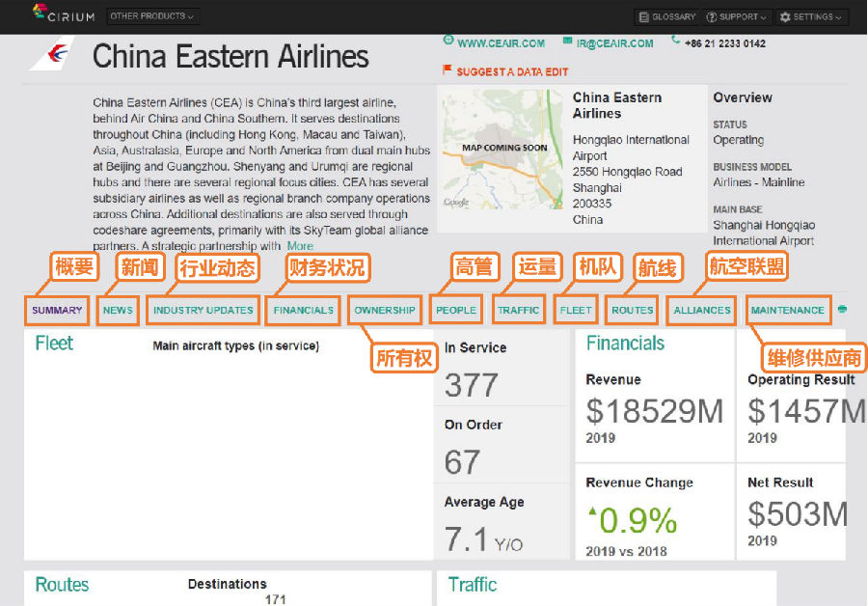The image size is (868, 606).
Task: Open the Industry Updates tab
Action: (x=203, y=310)
